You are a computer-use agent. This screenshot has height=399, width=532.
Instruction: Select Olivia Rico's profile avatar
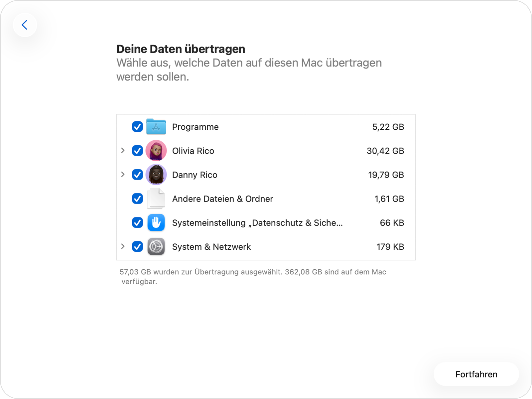point(156,151)
